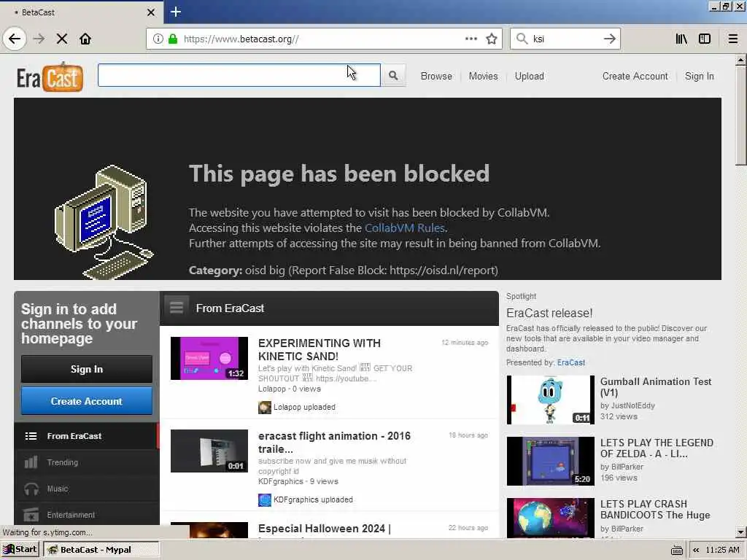Viewport: 747px width, 560px height.
Task: Click the Trending bar-chart icon
Action: 31,462
